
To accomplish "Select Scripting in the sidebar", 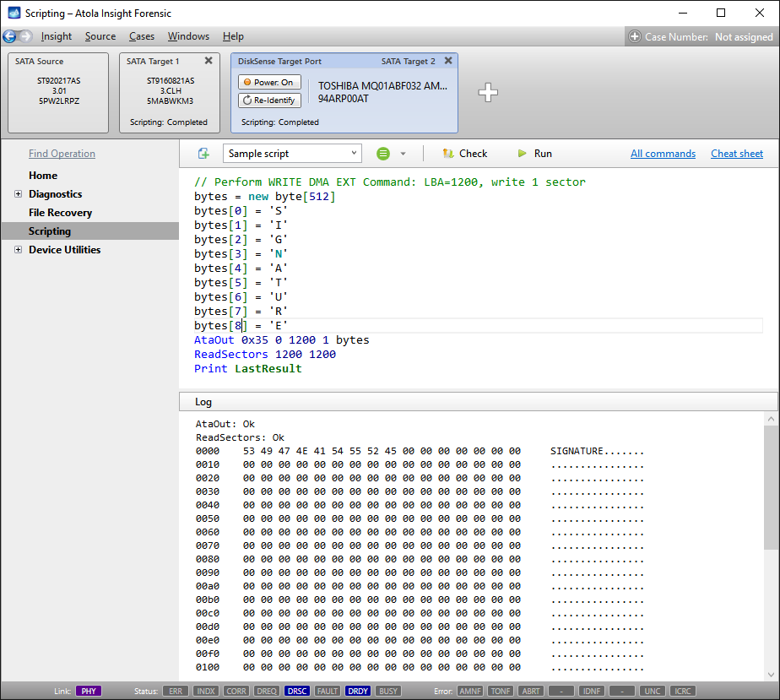I will tap(90, 231).
